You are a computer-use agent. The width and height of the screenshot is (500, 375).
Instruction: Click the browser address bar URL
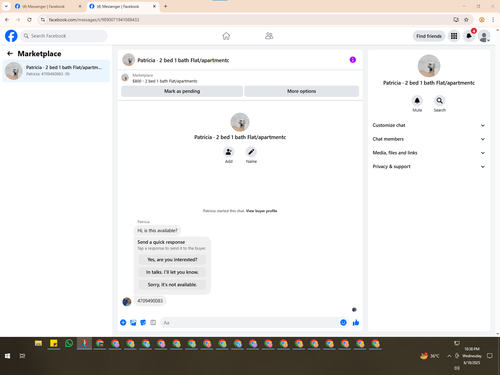94,20
